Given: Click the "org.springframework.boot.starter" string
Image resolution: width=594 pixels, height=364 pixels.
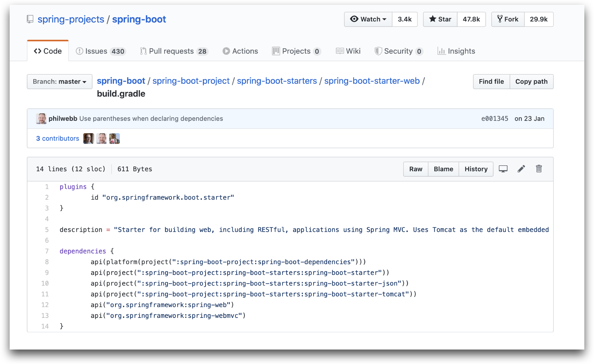Looking at the screenshot, I should click(x=168, y=198).
